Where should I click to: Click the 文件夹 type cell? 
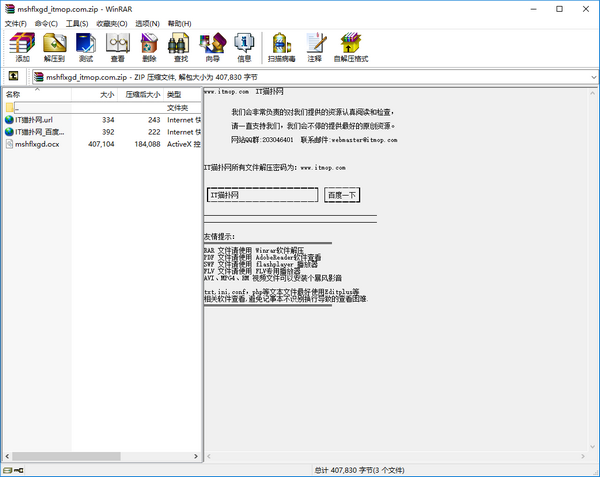(x=177, y=108)
